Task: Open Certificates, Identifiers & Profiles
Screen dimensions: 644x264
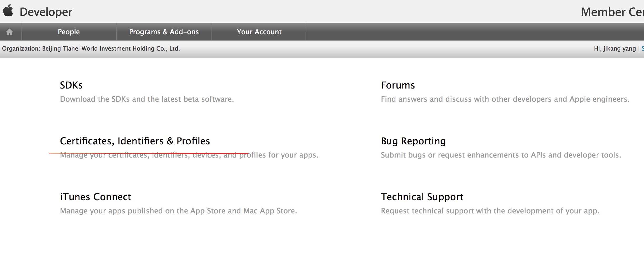Action: (x=135, y=141)
